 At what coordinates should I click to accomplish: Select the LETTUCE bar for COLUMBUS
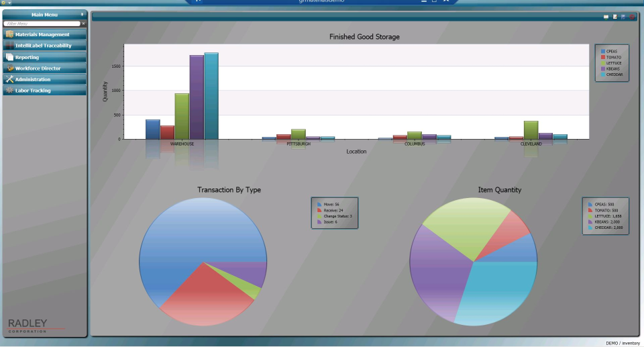[415, 136]
